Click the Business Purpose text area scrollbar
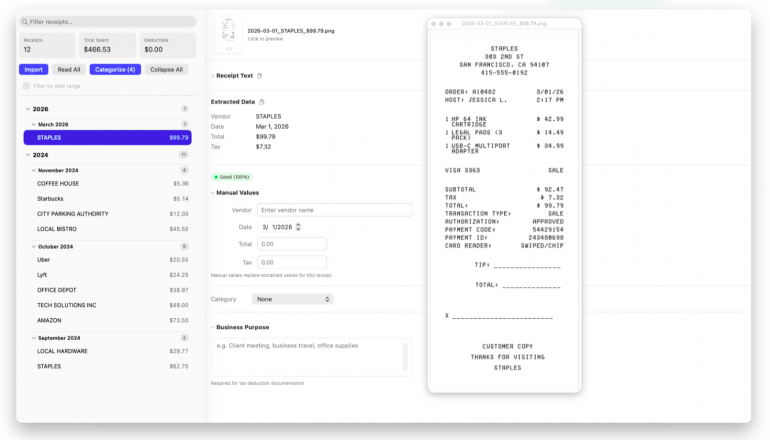 coord(405,357)
